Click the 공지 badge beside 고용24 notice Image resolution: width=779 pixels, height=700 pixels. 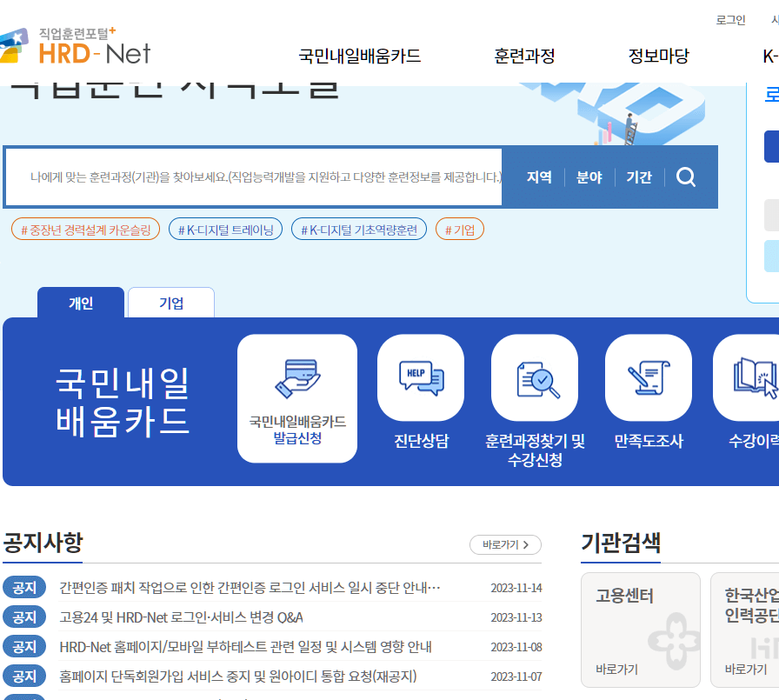pos(24,617)
